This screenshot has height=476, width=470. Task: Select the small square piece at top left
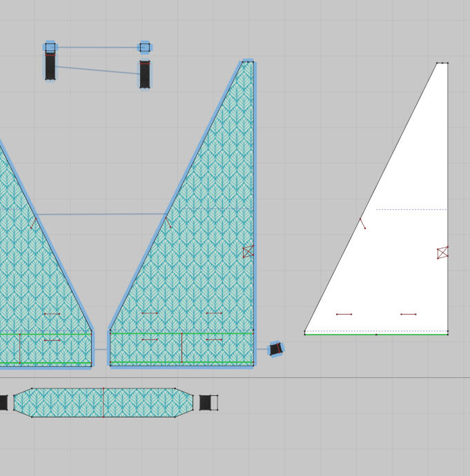click(x=50, y=47)
